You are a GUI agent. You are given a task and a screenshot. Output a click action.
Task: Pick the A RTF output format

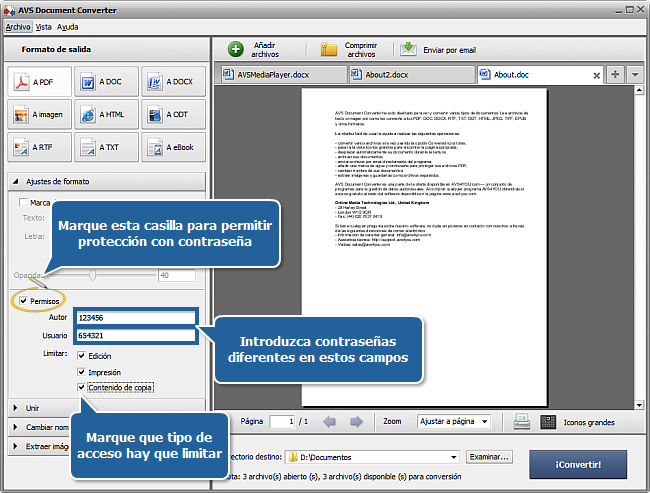[x=39, y=147]
